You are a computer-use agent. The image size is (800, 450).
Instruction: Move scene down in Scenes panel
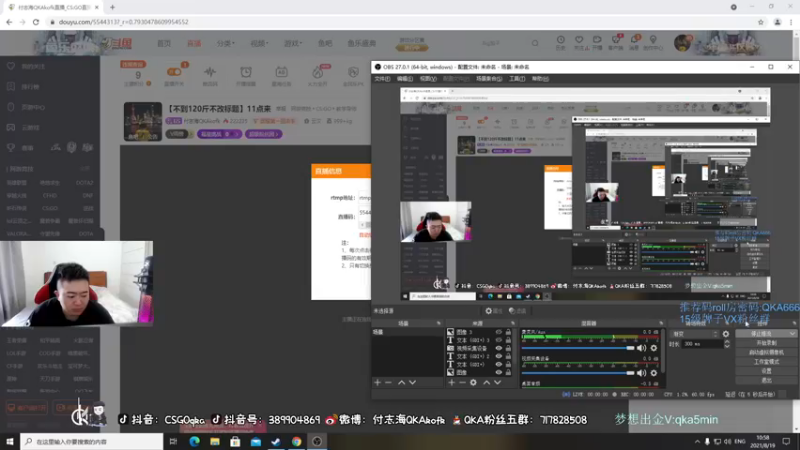click(x=412, y=383)
